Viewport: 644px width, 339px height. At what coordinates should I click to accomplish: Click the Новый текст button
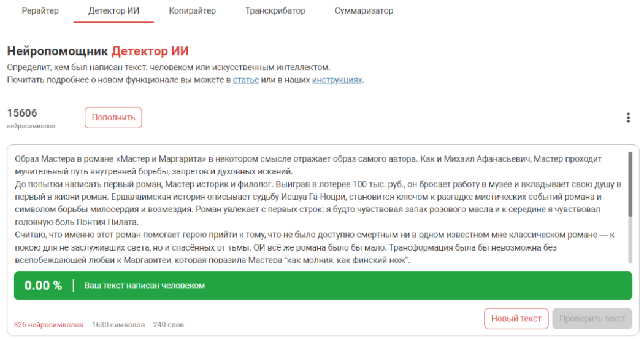click(x=516, y=319)
